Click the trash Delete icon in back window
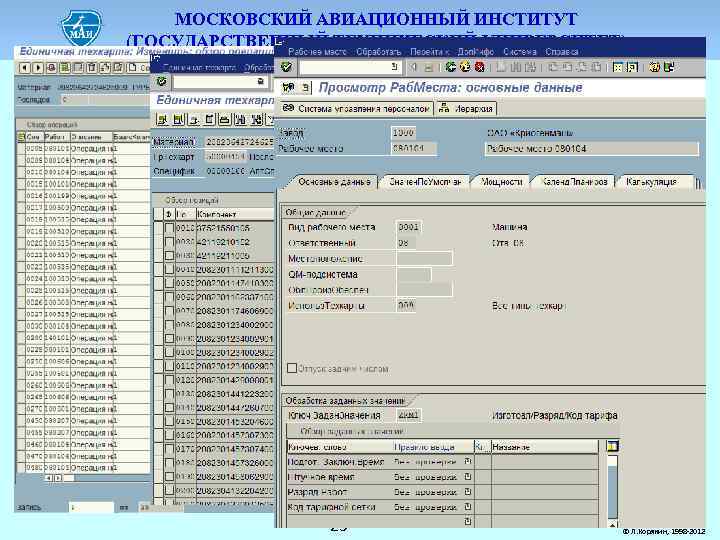720x540 pixels. tap(92, 68)
